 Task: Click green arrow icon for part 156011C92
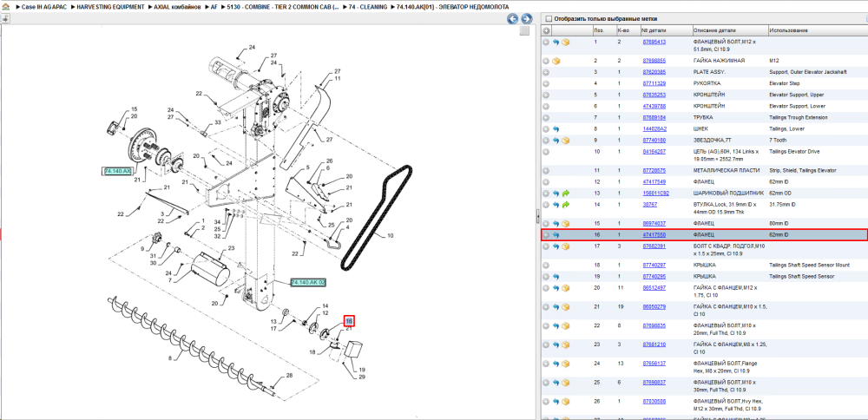coord(566,194)
